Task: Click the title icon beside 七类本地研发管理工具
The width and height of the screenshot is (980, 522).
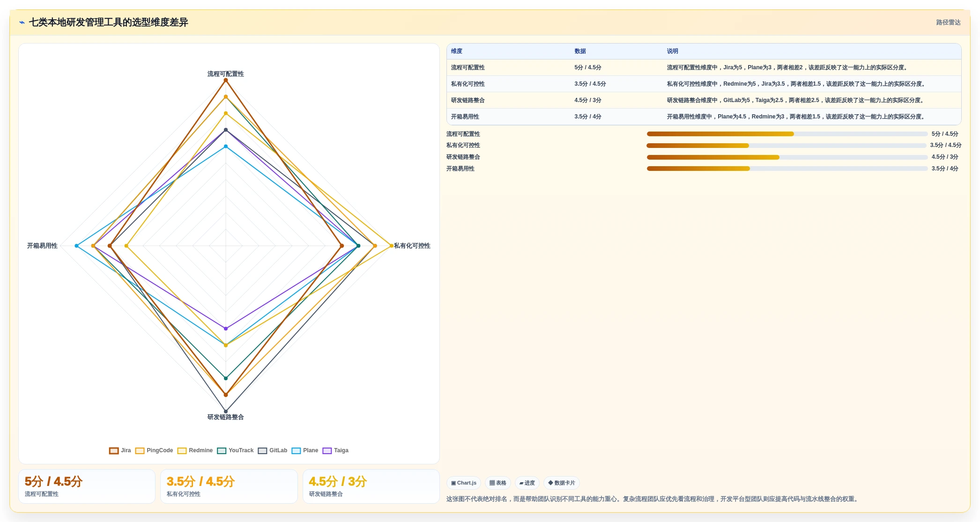Action: pos(22,22)
